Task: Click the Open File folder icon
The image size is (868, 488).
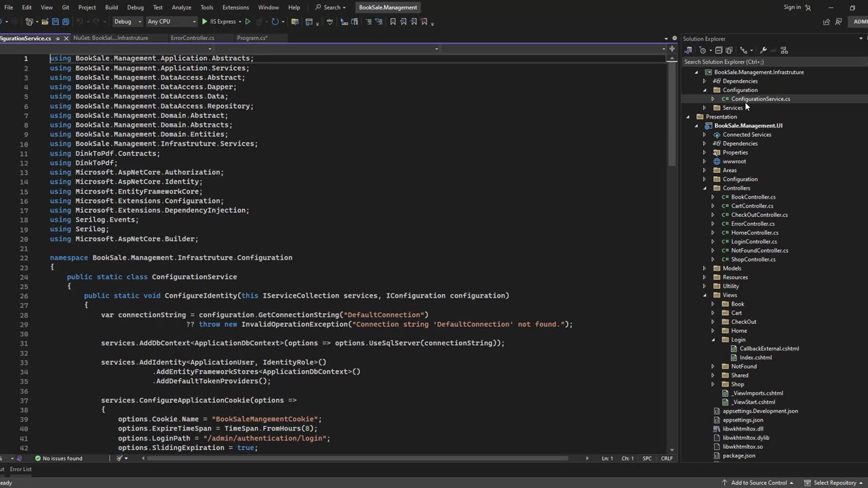Action: click(45, 22)
